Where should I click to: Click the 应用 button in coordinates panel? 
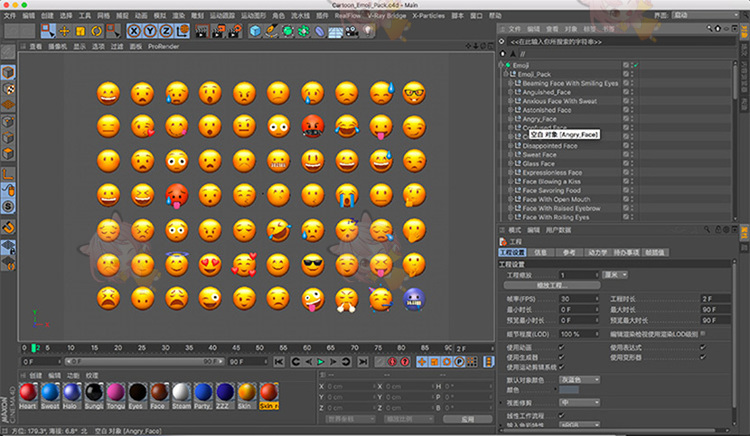pos(467,419)
